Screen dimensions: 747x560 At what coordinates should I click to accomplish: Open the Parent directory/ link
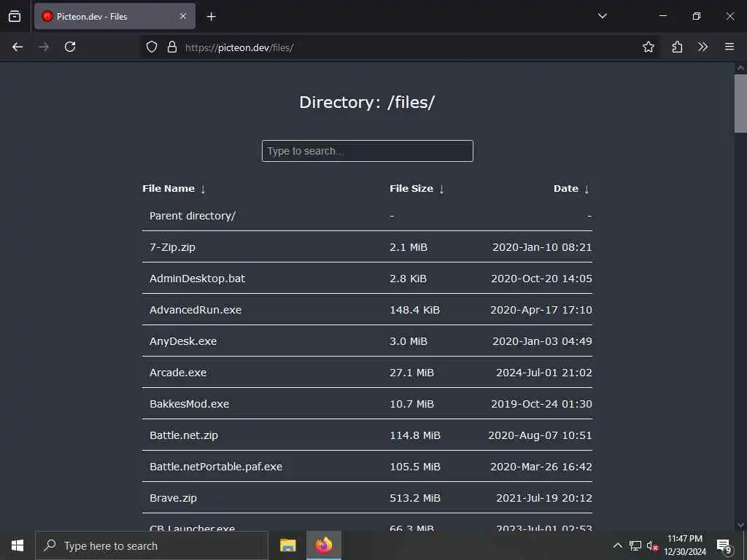pos(193,216)
